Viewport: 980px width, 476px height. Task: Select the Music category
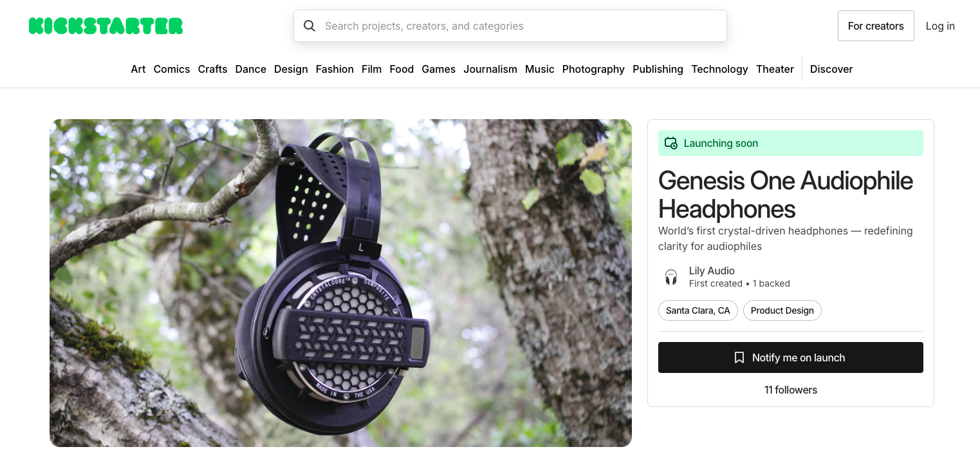[540, 69]
